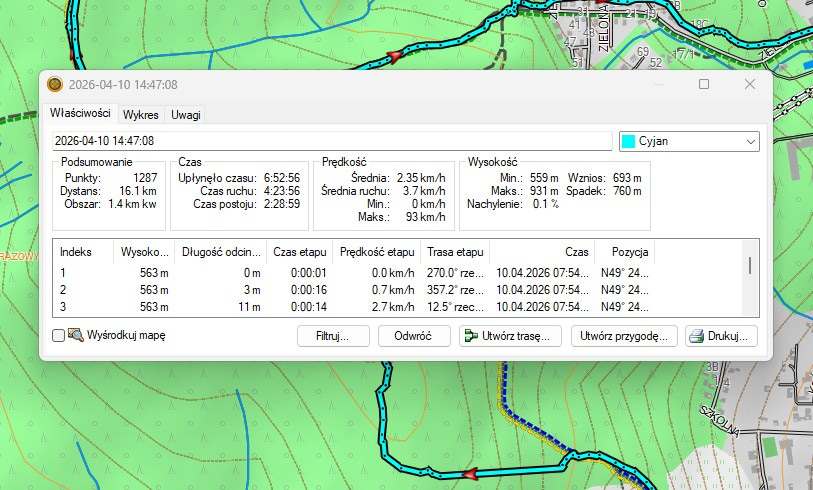
Task: Click the route icon on Utwórz trasę button
Action: (x=469, y=336)
